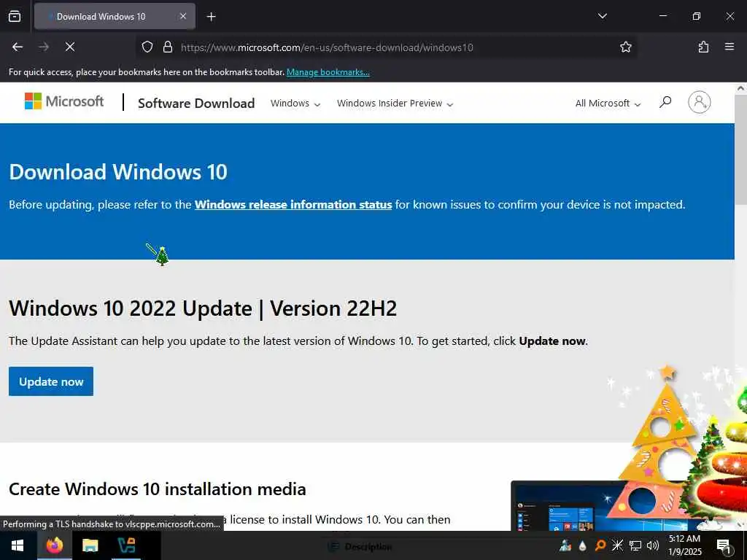This screenshot has height=560, width=747.
Task: Click the scrollbar up arrow
Action: pyautogui.click(x=740, y=88)
